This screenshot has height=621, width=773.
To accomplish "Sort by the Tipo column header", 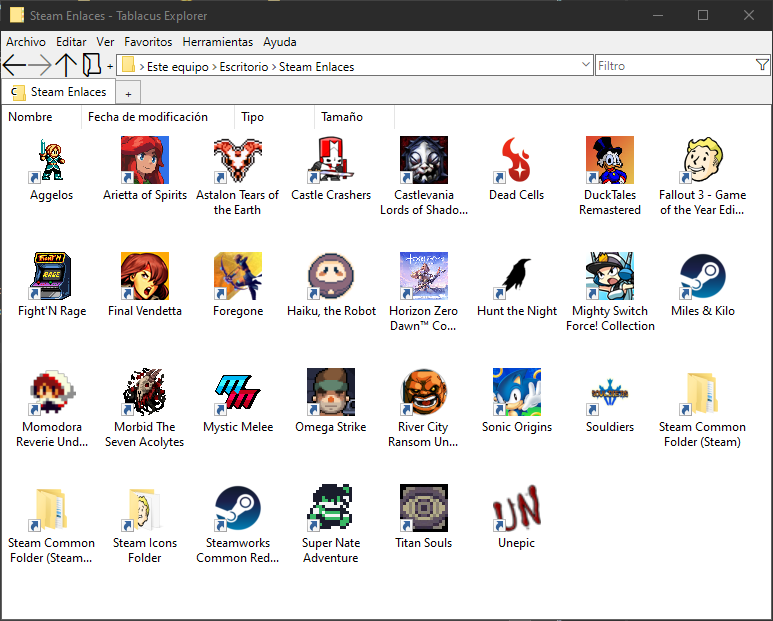I will (274, 117).
